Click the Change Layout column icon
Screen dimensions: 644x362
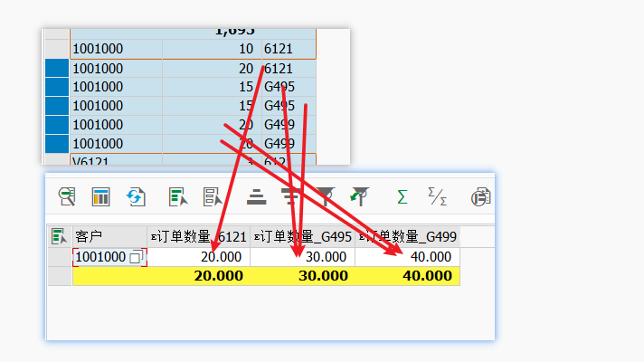[x=100, y=196]
